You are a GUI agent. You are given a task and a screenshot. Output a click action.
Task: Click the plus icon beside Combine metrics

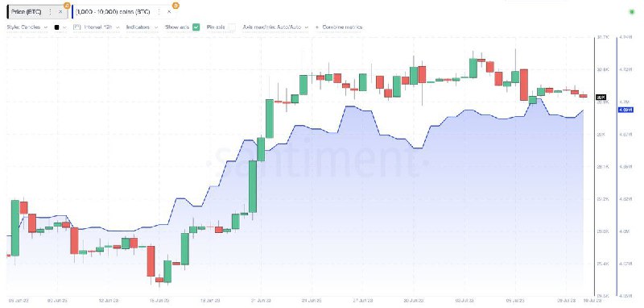[x=317, y=27]
